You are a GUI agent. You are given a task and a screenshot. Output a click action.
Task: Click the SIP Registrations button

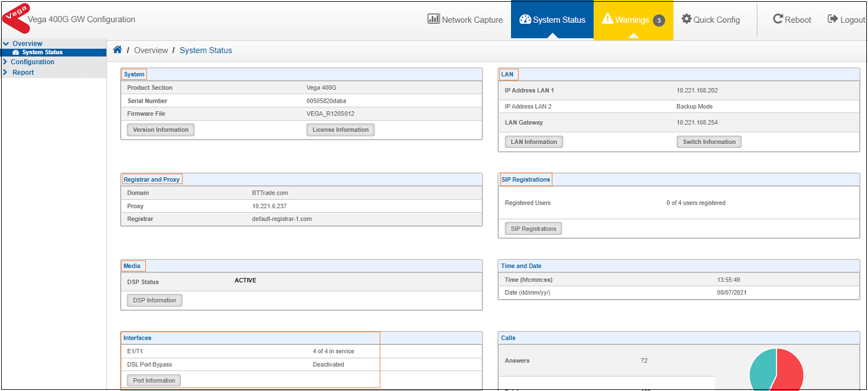click(x=533, y=229)
